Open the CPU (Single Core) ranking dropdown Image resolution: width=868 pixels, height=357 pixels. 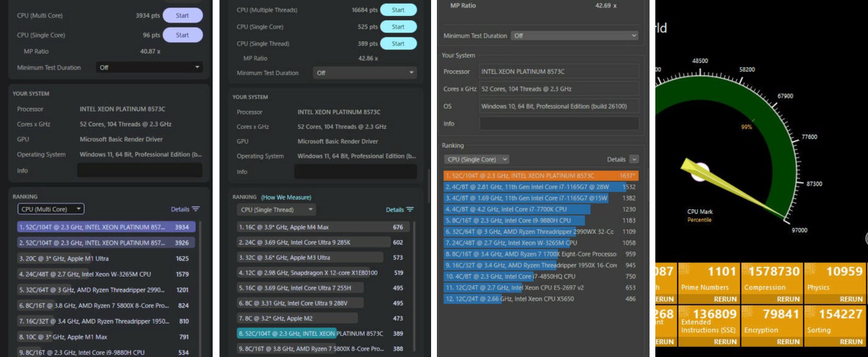pos(477,159)
